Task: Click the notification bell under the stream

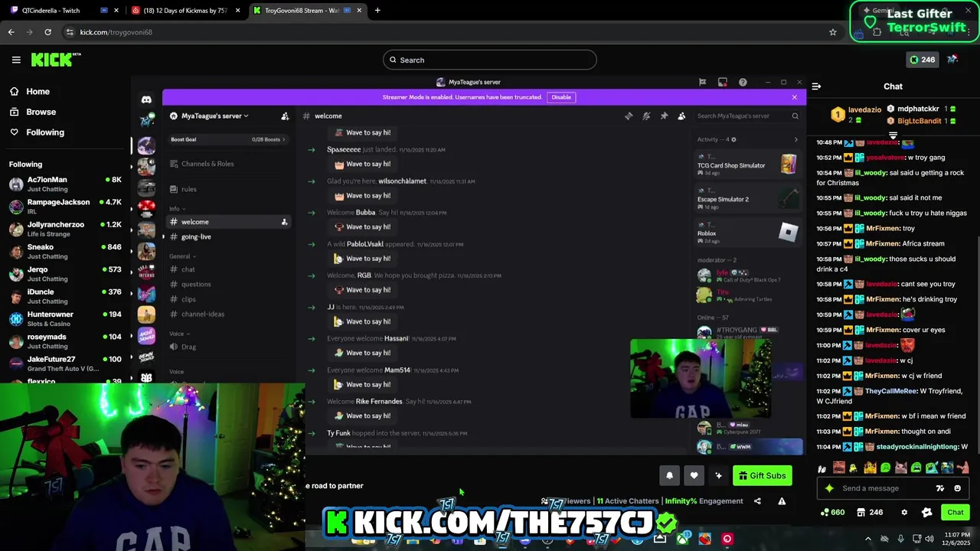Action: [x=669, y=476]
